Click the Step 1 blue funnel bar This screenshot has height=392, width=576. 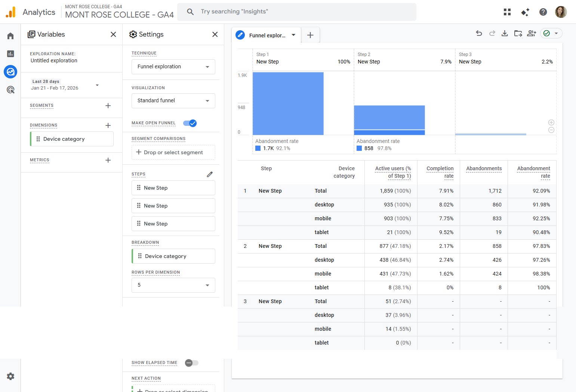(288, 103)
